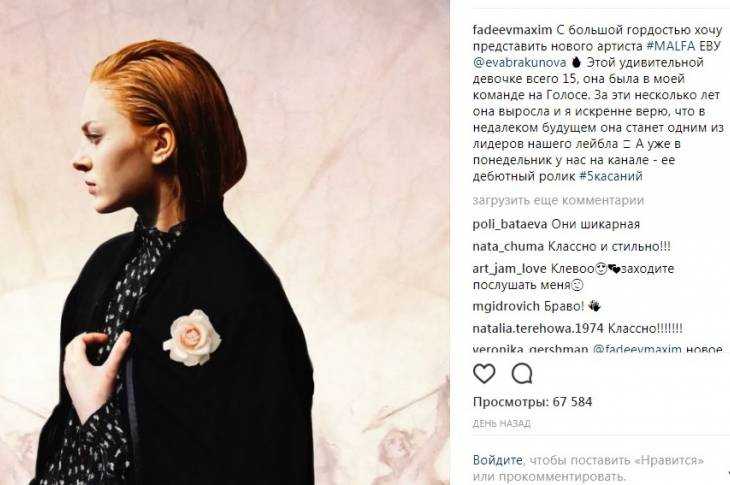Click the post caption text block
The height and width of the screenshot is (485, 730).
tap(598, 103)
